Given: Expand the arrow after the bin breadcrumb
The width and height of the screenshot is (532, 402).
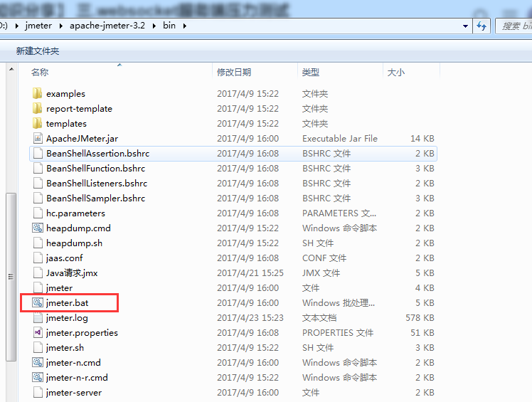Looking at the screenshot, I should click(185, 26).
